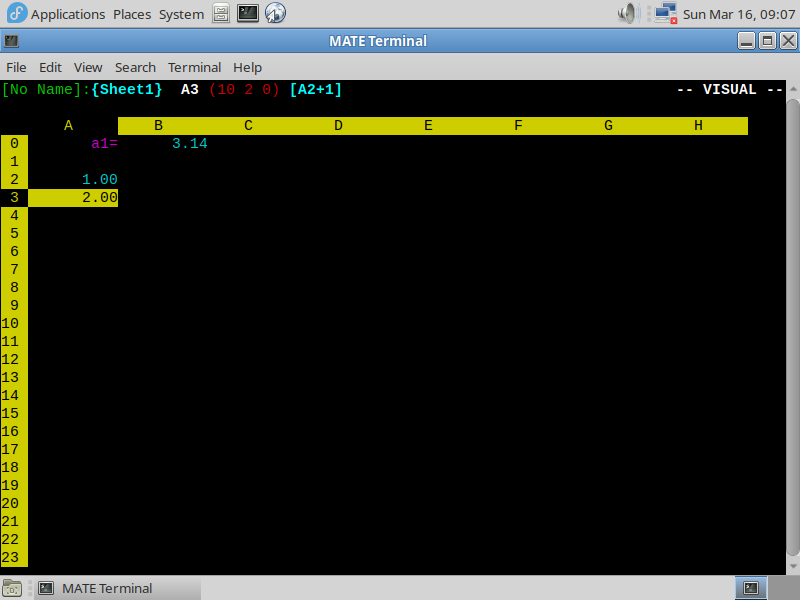Open the Edit menu
This screenshot has width=800, height=600.
pyautogui.click(x=50, y=67)
